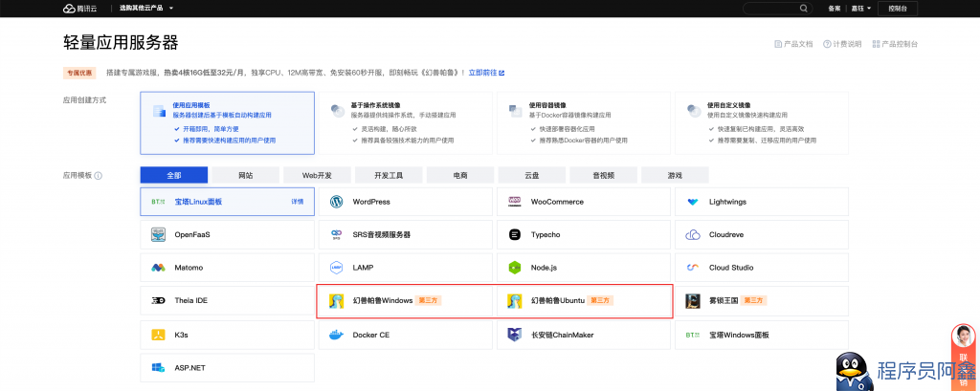Select 使用容器镜像 creation method card
Viewport: 980px width, 391px height.
tap(583, 123)
